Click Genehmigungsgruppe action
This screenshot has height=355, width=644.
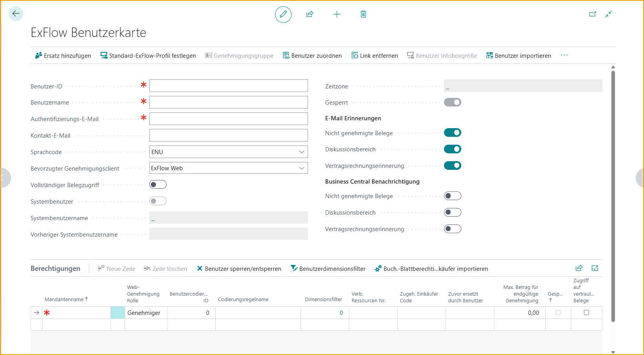click(x=239, y=56)
